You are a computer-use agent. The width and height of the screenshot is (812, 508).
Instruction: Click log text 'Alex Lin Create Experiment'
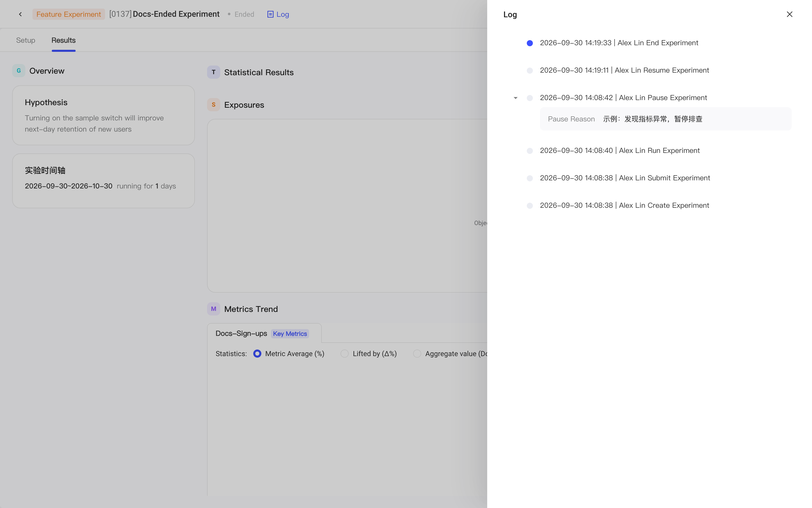tap(664, 205)
